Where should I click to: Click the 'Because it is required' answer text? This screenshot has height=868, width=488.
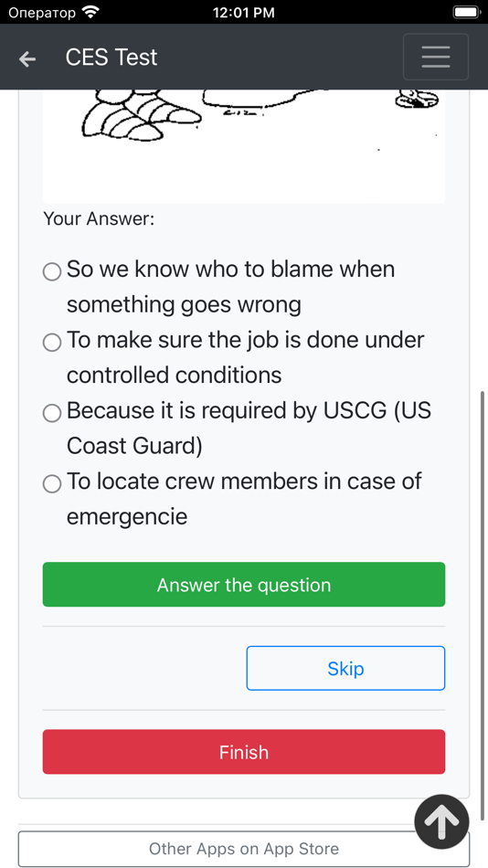coord(249,429)
